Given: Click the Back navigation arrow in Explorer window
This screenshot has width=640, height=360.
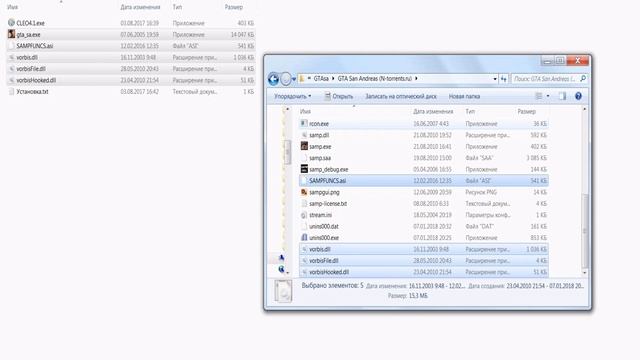Looking at the screenshot, I should [x=273, y=79].
